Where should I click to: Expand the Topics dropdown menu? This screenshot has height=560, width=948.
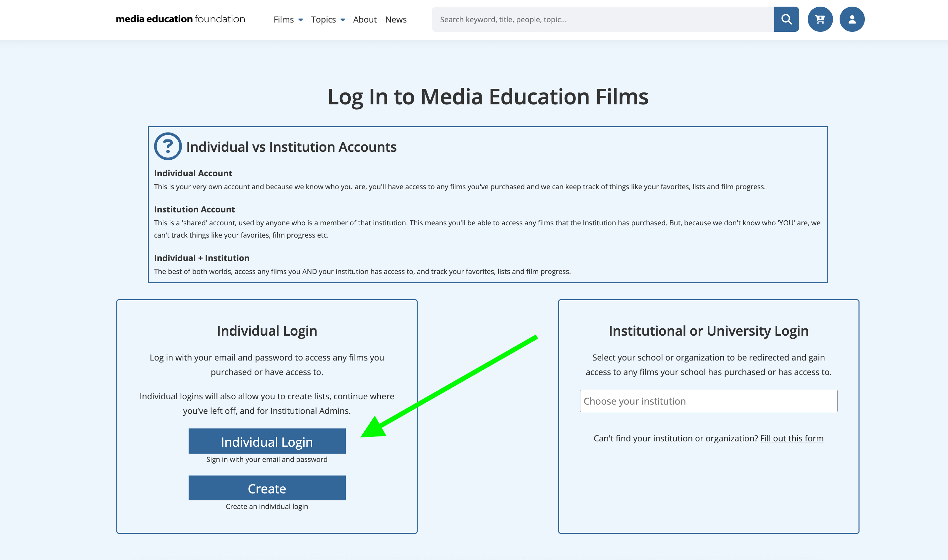tap(327, 20)
